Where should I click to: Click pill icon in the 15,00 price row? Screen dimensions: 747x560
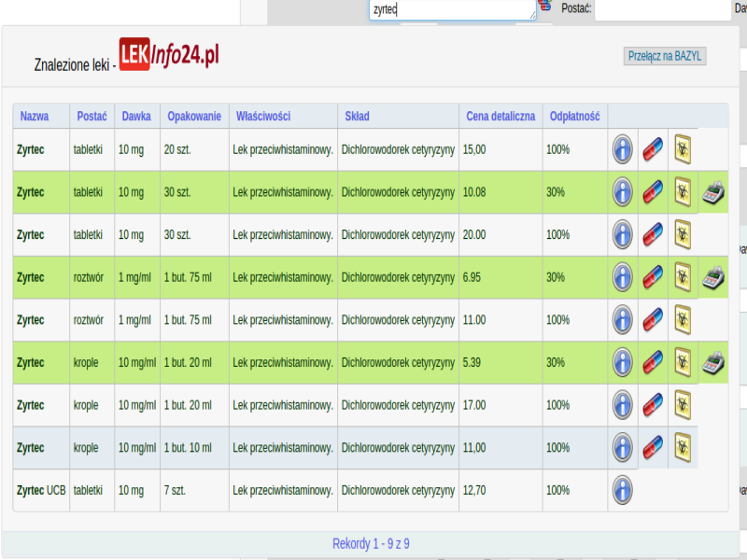[653, 149]
